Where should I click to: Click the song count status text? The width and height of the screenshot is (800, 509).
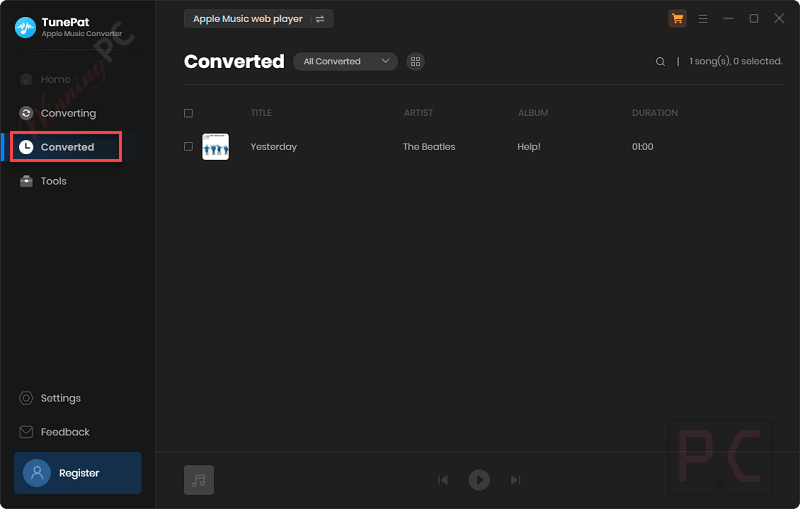point(736,61)
